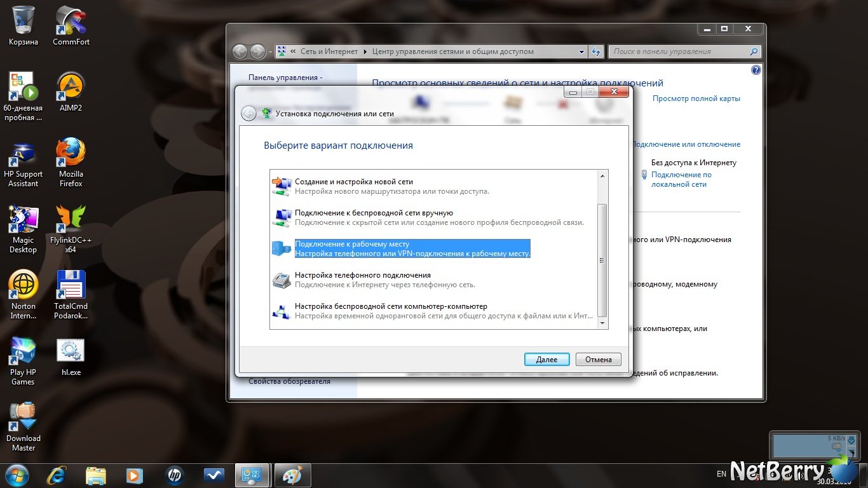Viewport: 868px width, 488px height.
Task: Open hl.exe desktop icon
Action: [71, 356]
